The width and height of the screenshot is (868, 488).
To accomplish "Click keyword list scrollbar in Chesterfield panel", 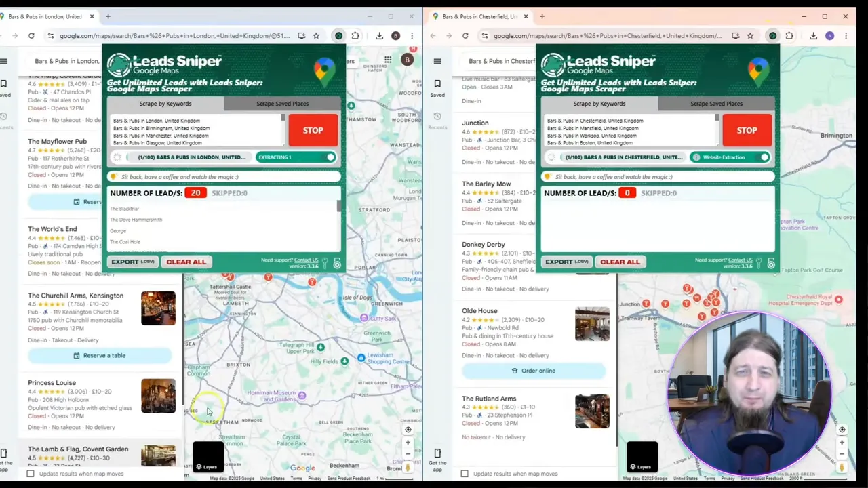I will pos(717,117).
